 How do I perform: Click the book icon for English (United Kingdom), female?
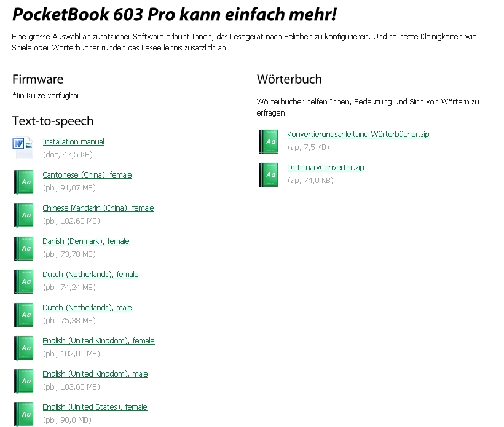(23, 348)
